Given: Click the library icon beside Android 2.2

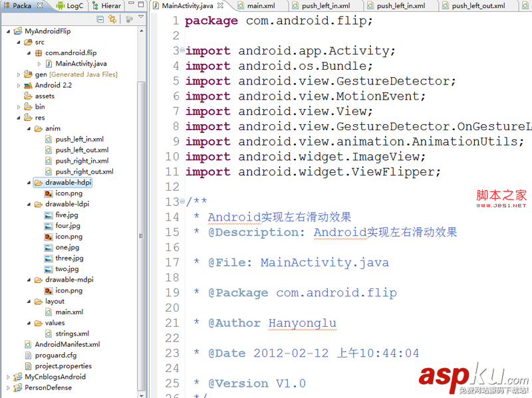Looking at the screenshot, I should tap(27, 84).
